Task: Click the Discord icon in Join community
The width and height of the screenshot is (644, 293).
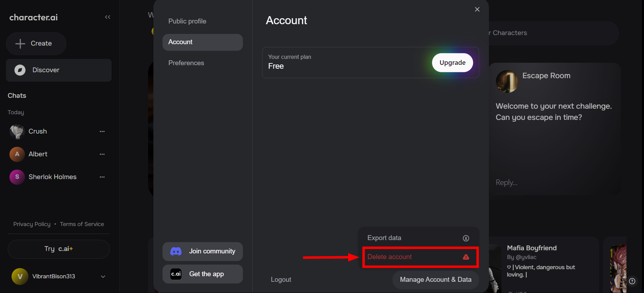Action: pyautogui.click(x=176, y=251)
